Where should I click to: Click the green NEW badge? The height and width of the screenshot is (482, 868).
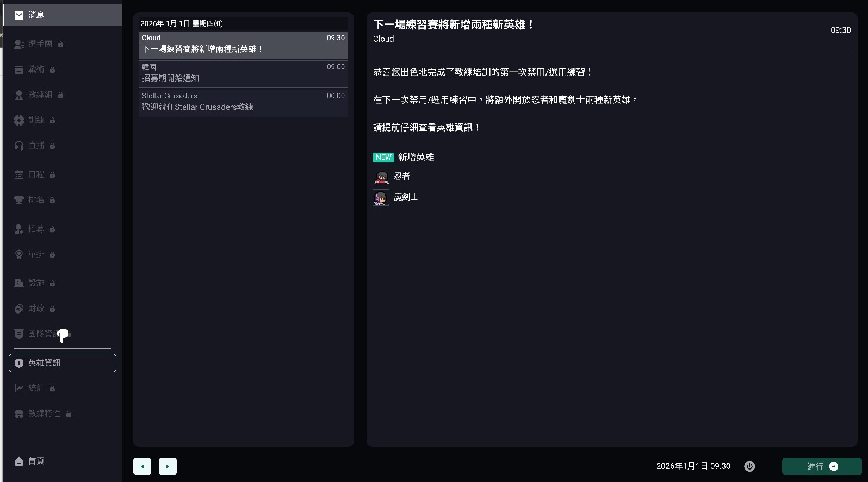[383, 157]
